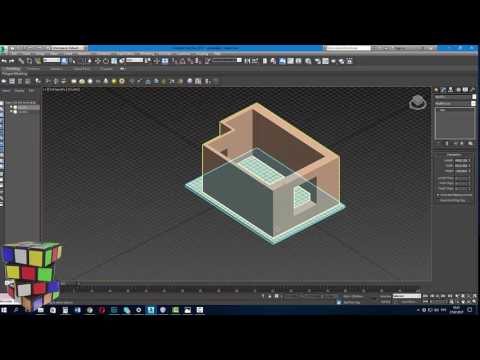This screenshot has width=480, height=360.
Task: Collapse the Parameters rollout
Action: (453, 155)
